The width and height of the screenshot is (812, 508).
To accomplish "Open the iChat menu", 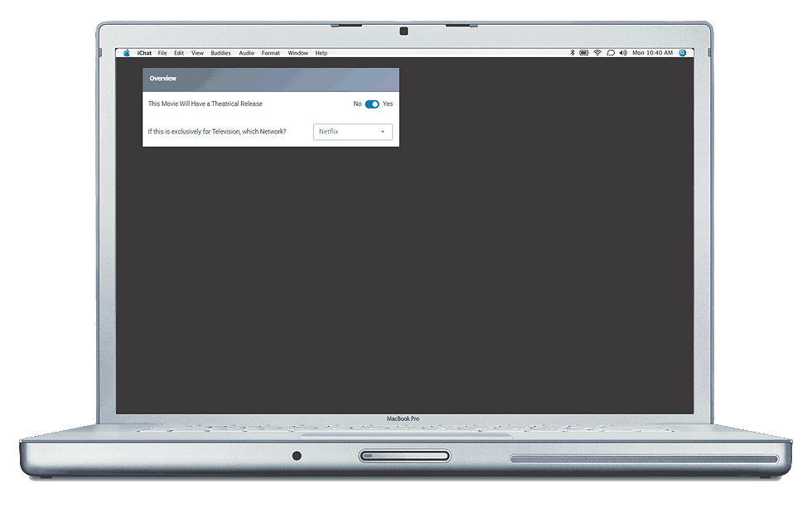I will (144, 53).
